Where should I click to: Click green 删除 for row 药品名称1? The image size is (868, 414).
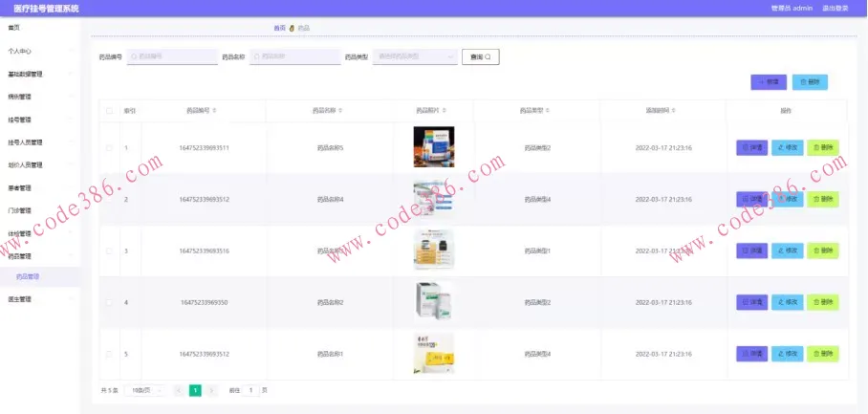[x=823, y=354]
